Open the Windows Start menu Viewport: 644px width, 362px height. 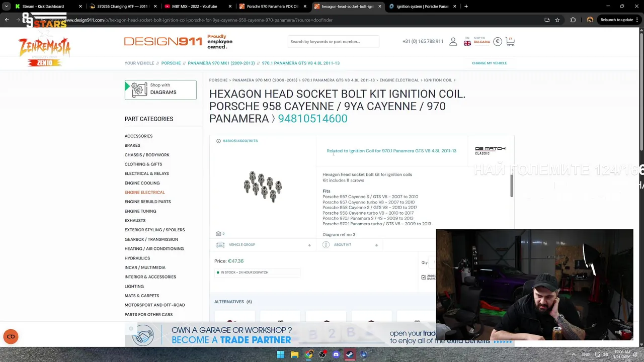(280, 354)
